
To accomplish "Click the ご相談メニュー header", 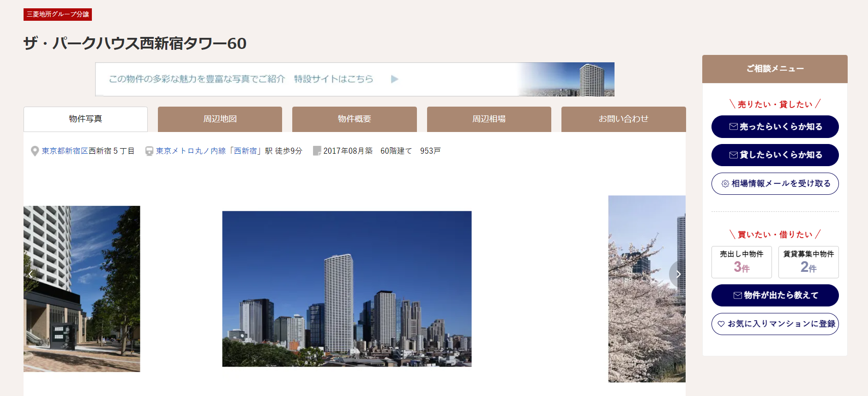I will pyautogui.click(x=775, y=69).
